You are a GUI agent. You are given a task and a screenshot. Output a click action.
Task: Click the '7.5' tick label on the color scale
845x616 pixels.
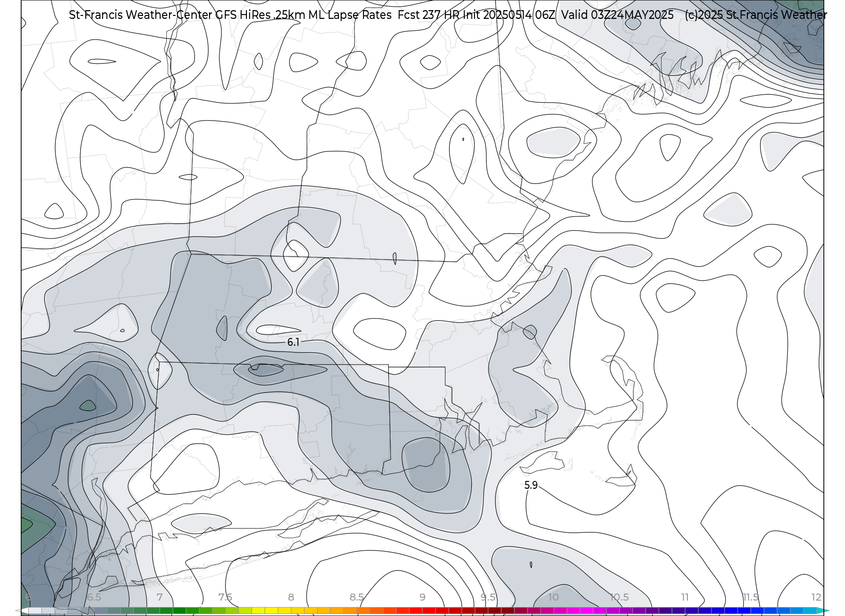[225, 597]
